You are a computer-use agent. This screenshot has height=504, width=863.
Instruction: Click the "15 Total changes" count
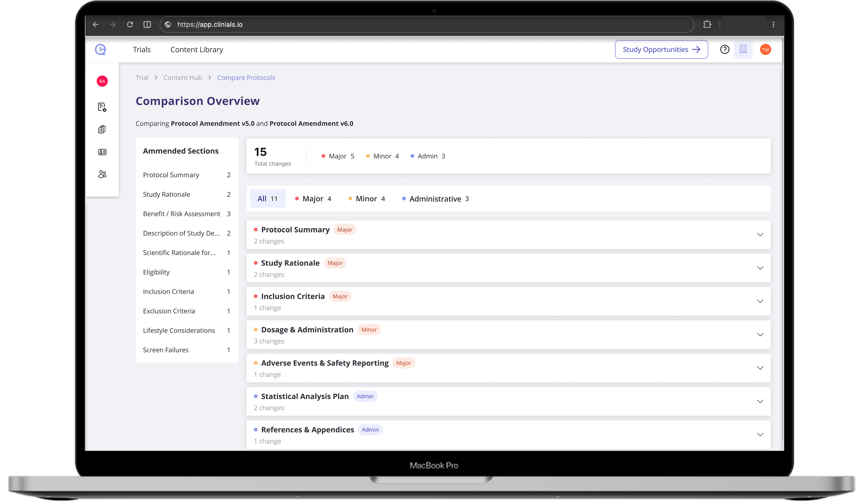272,157
